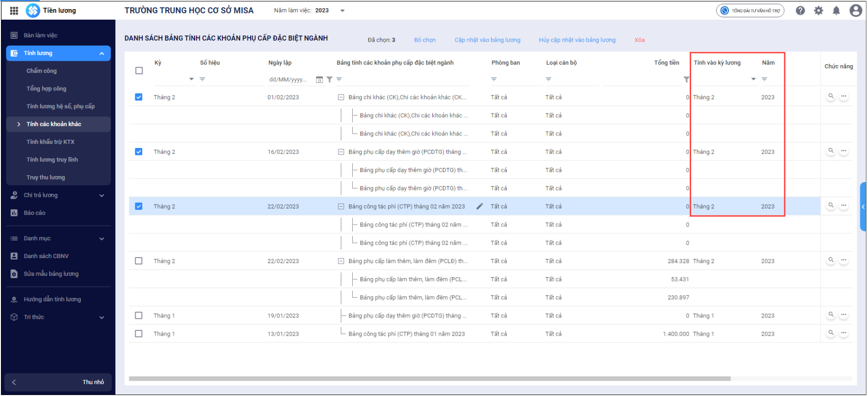Image resolution: width=868 pixels, height=396 pixels.
Task: Click the magnifier icon for the 16/02/2023 row
Action: click(831, 151)
